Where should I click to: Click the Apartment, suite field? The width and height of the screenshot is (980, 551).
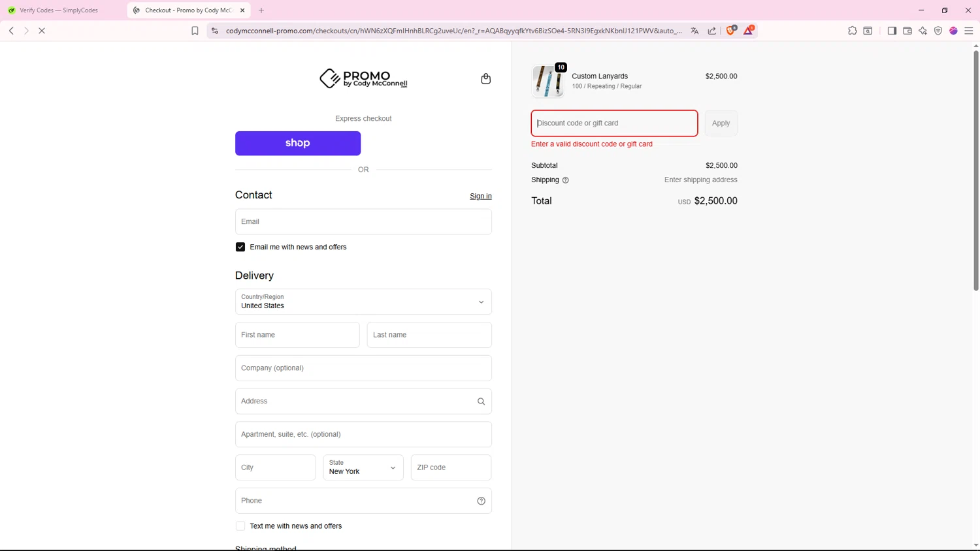pyautogui.click(x=363, y=434)
